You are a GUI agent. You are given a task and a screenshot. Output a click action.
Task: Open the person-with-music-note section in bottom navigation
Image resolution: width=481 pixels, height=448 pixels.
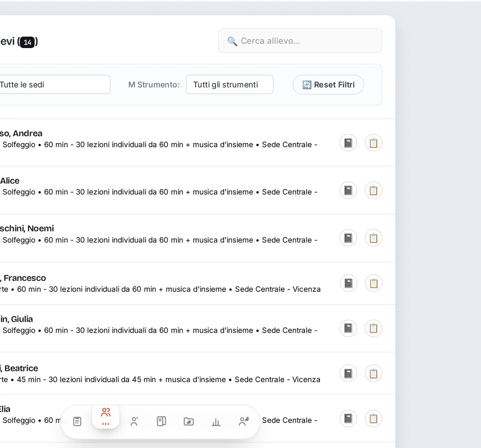tap(244, 421)
